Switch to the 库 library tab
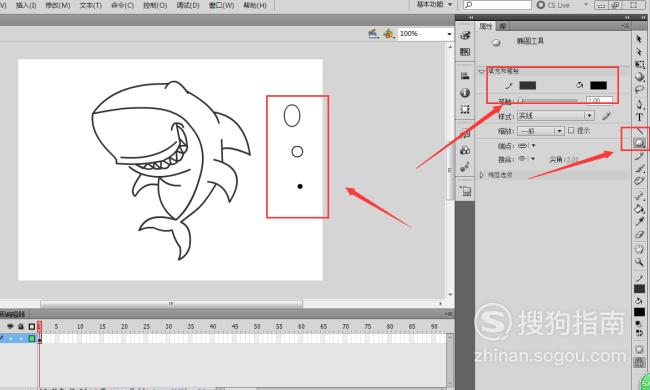Viewport: 650px width, 390px height. pyautogui.click(x=502, y=26)
